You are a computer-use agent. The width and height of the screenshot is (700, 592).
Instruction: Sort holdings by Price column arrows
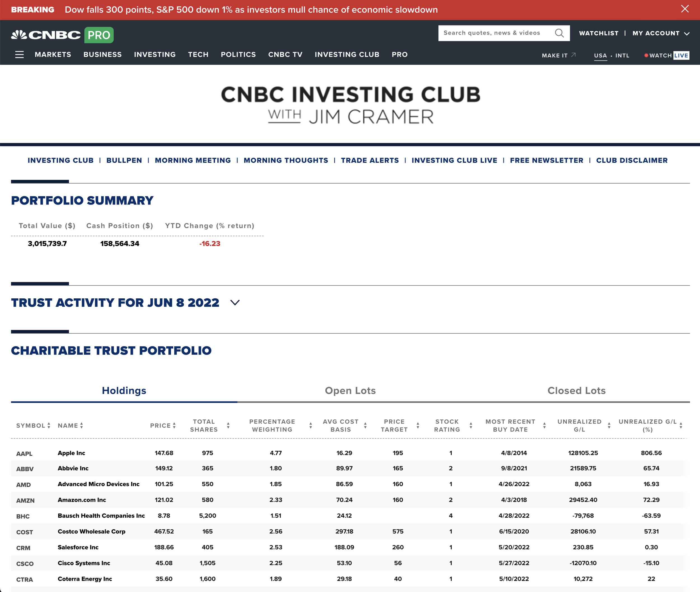coord(174,426)
